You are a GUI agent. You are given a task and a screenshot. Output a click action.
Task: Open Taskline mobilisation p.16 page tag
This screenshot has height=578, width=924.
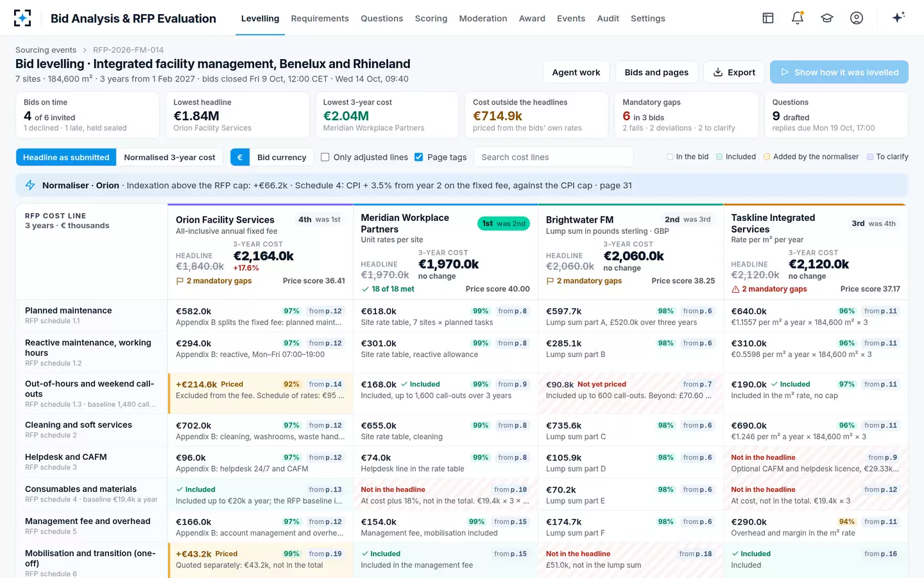[880, 554]
